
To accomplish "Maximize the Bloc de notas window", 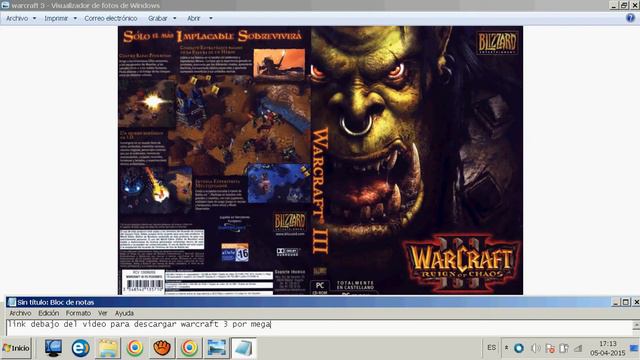I will pos(626,302).
